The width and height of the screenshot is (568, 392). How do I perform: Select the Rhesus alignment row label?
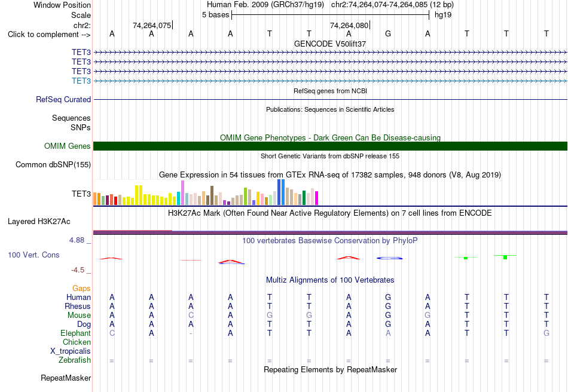click(78, 306)
